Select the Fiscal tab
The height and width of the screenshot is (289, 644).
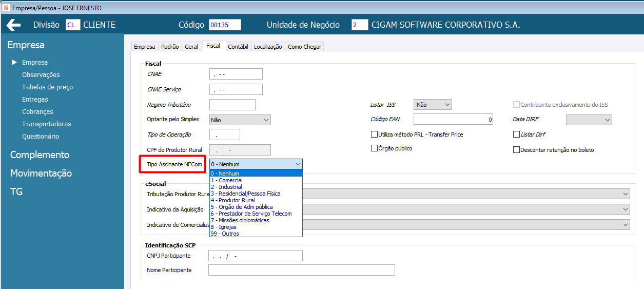click(x=213, y=46)
